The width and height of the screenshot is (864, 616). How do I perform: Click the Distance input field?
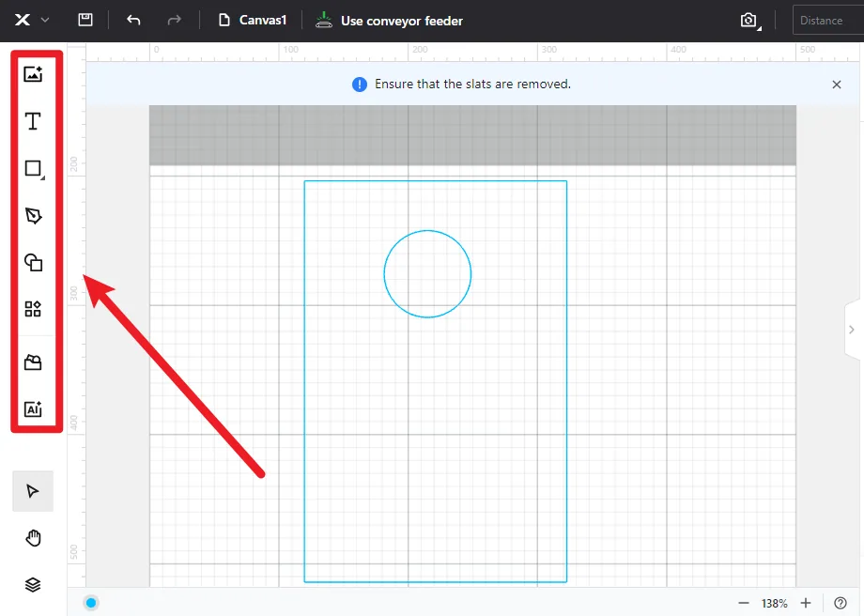point(828,21)
